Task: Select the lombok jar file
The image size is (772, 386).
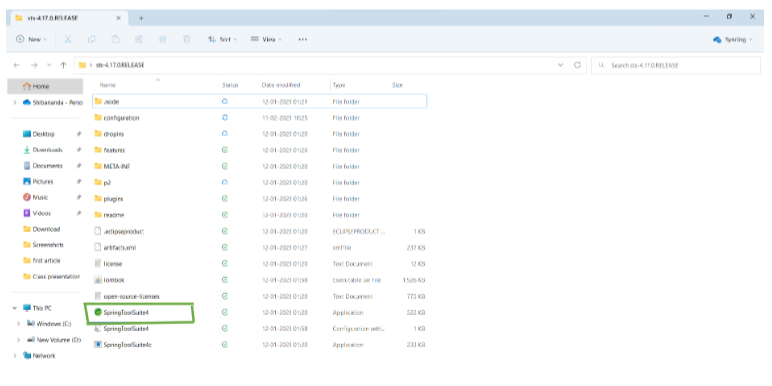Action: 259,280
